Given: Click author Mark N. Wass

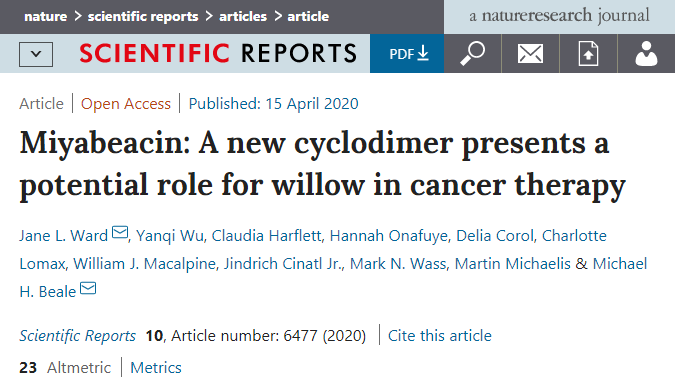Looking at the screenshot, I should point(398,263).
